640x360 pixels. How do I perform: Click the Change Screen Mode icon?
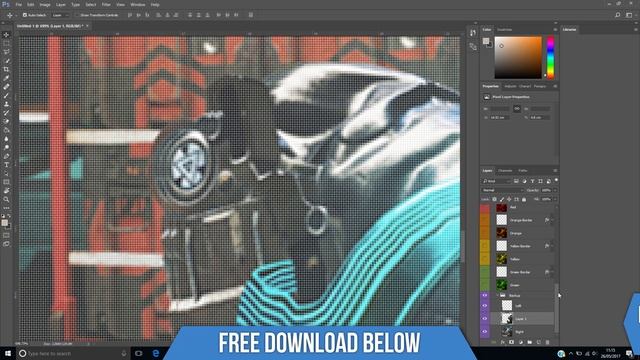coord(6,244)
